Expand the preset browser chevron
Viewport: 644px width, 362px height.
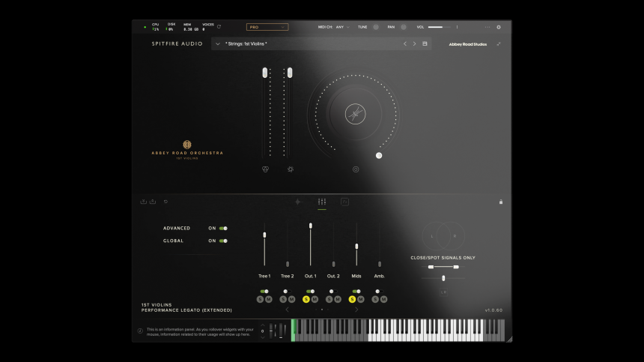click(x=218, y=44)
